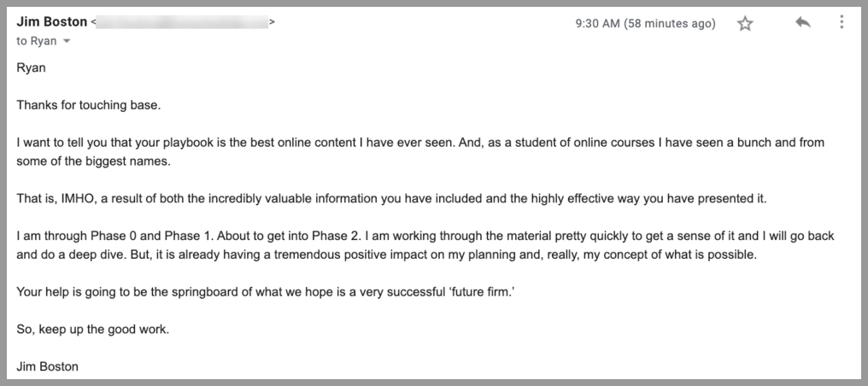This screenshot has width=868, height=386.
Task: Expand recipient details arrow beside 'to Ryan'
Action: click(x=67, y=42)
